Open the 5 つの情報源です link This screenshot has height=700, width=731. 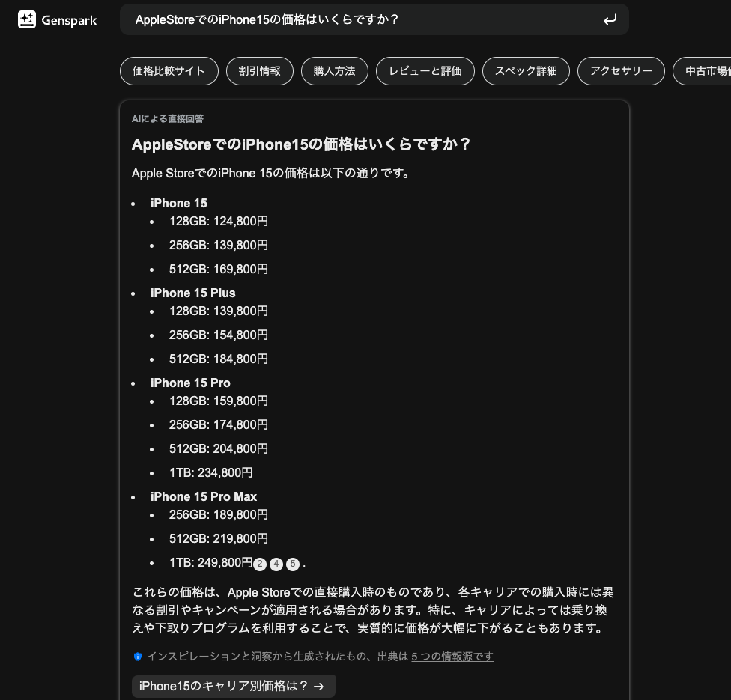tap(452, 657)
